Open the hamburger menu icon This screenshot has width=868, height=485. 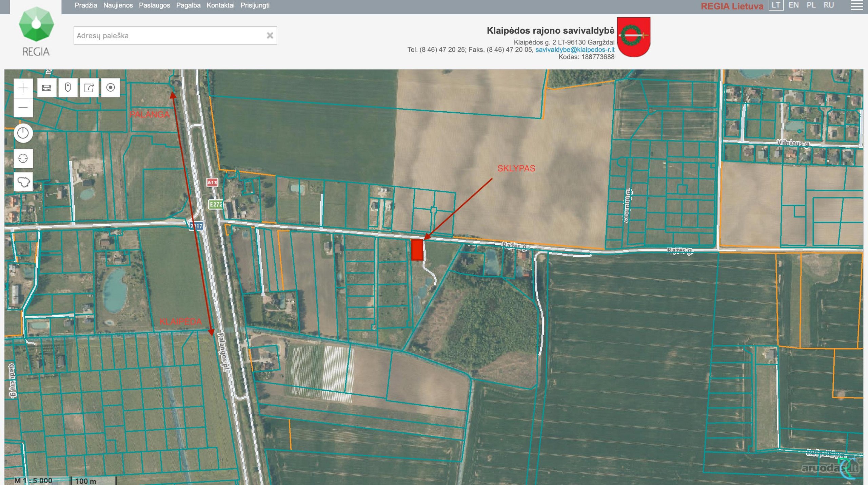click(857, 5)
